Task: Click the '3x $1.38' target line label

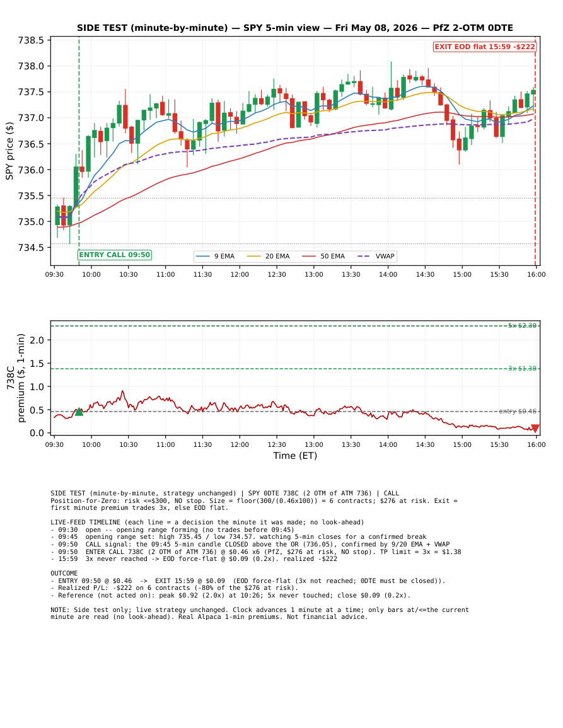Action: click(x=522, y=369)
